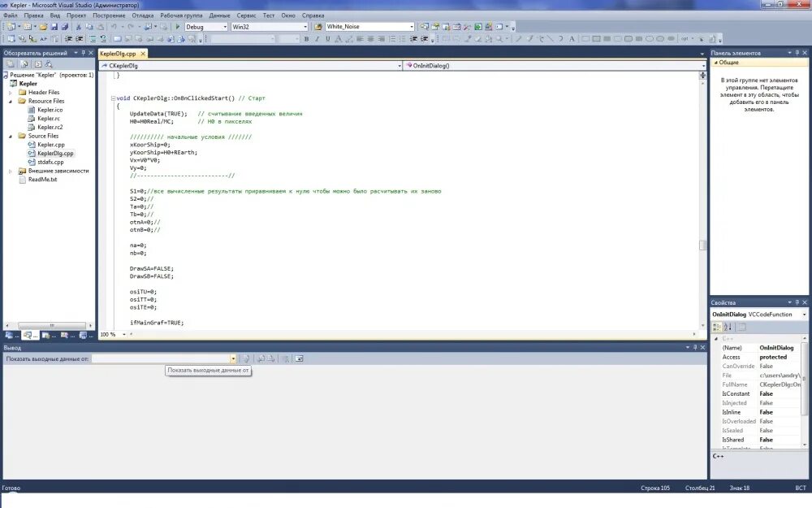Select the ellipse outline drawing tool
The image size is (812, 508).
(x=650, y=39)
